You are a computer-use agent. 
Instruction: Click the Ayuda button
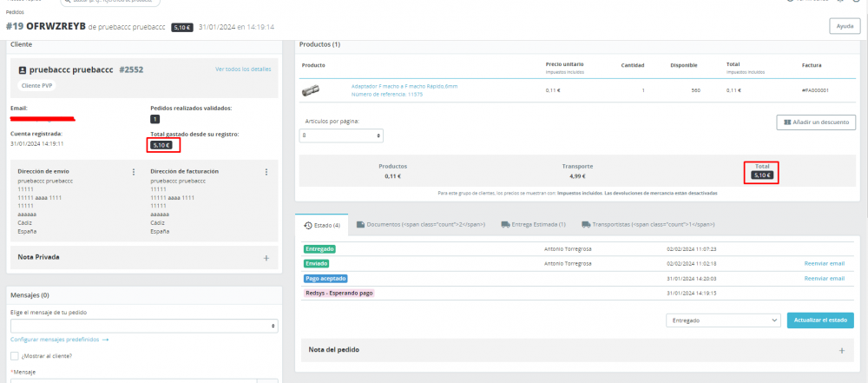pos(845,26)
